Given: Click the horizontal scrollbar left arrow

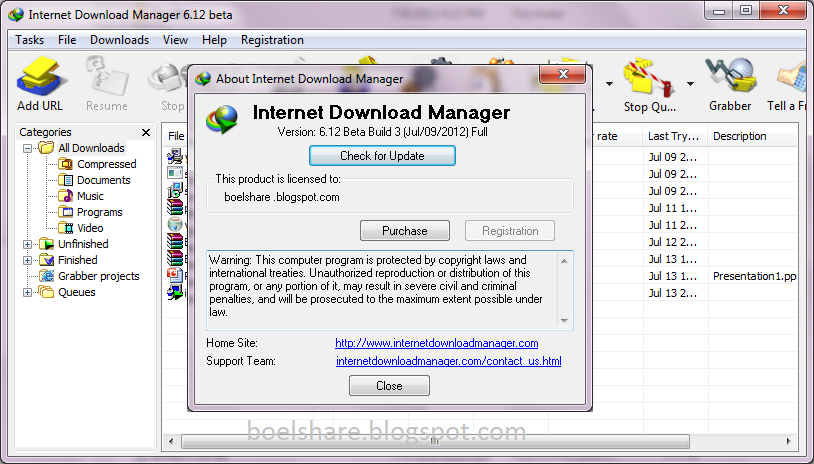Looking at the screenshot, I should click(x=172, y=441).
